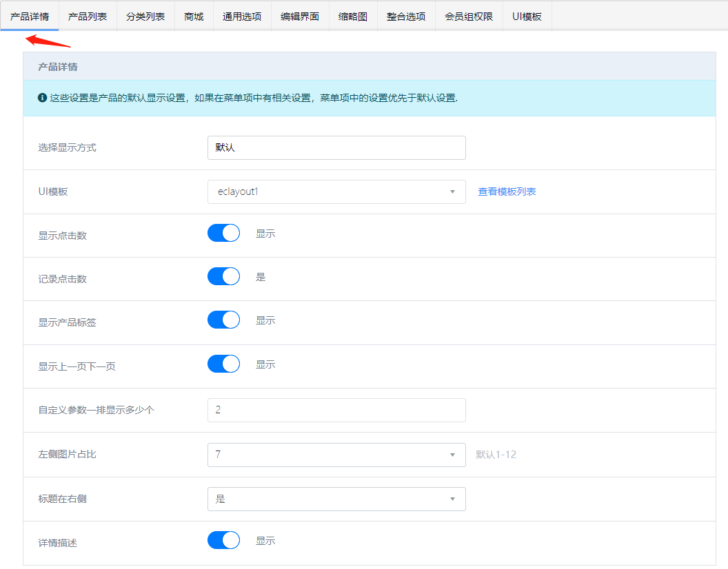Focus the 自定义参数一排显示多少个 field
The width and height of the screenshot is (728, 569).
click(336, 410)
